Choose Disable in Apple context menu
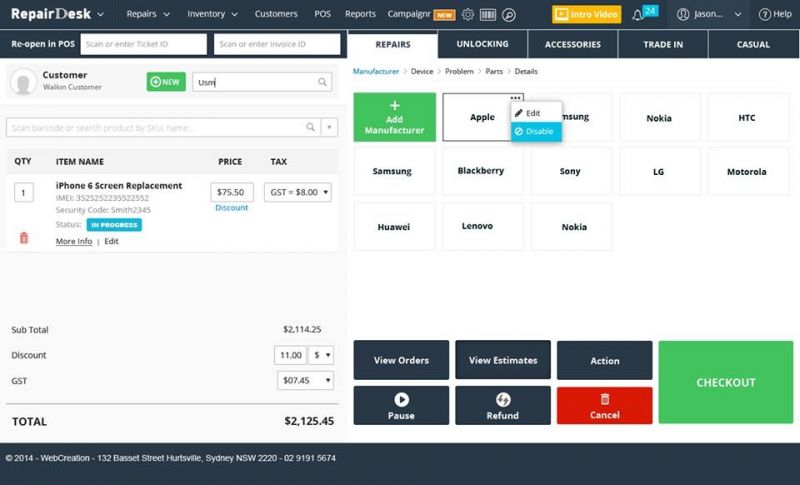This screenshot has width=800, height=485. (x=536, y=132)
